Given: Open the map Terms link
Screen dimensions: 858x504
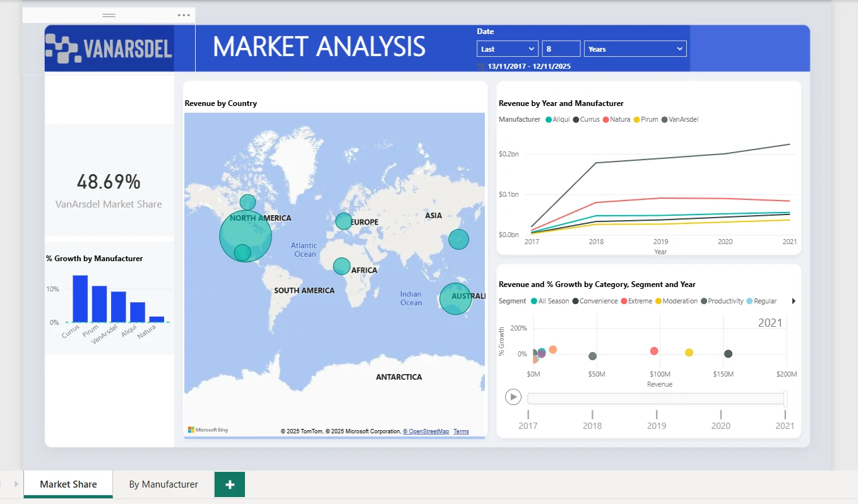Looking at the screenshot, I should click(x=461, y=431).
